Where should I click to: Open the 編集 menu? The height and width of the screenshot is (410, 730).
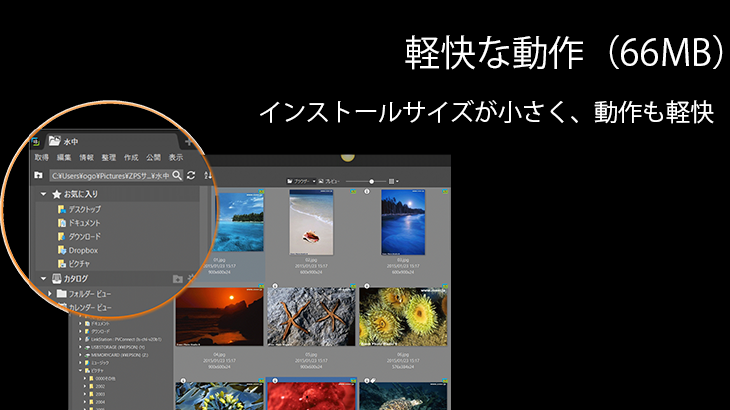(x=64, y=157)
